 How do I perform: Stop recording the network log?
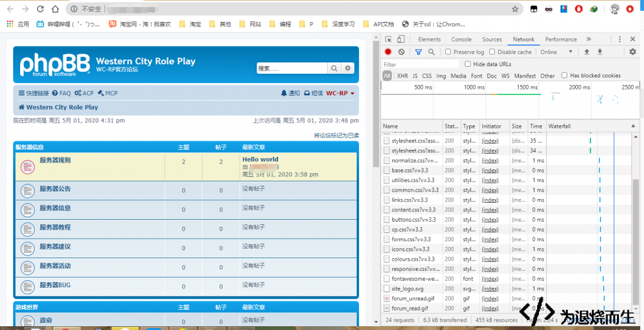(x=388, y=52)
